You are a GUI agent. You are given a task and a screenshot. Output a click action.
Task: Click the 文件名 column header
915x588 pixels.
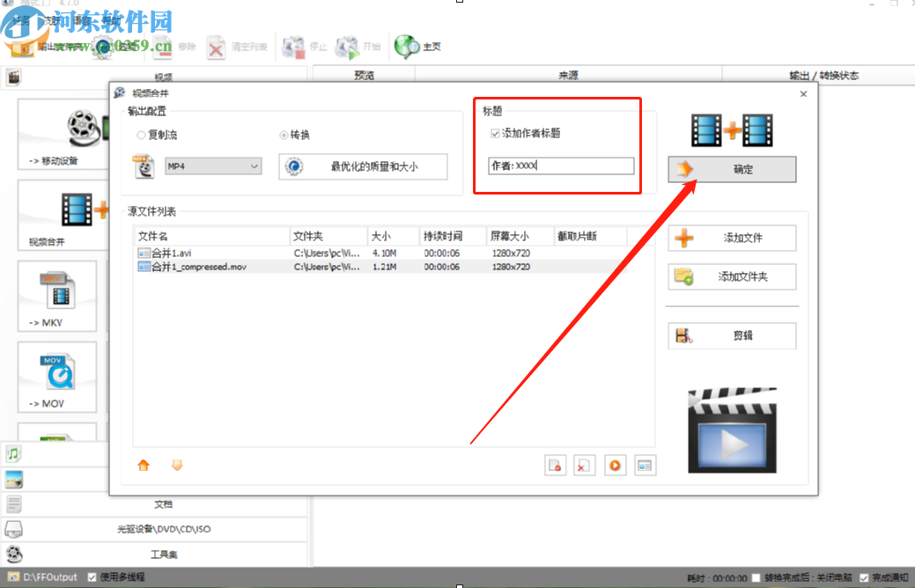point(211,236)
